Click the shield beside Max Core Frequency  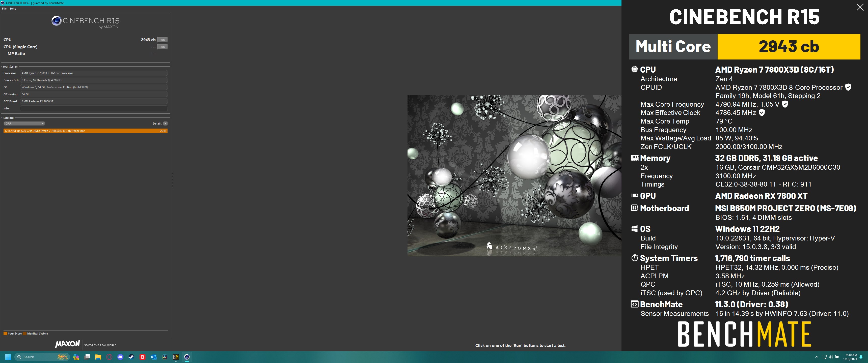coord(785,104)
